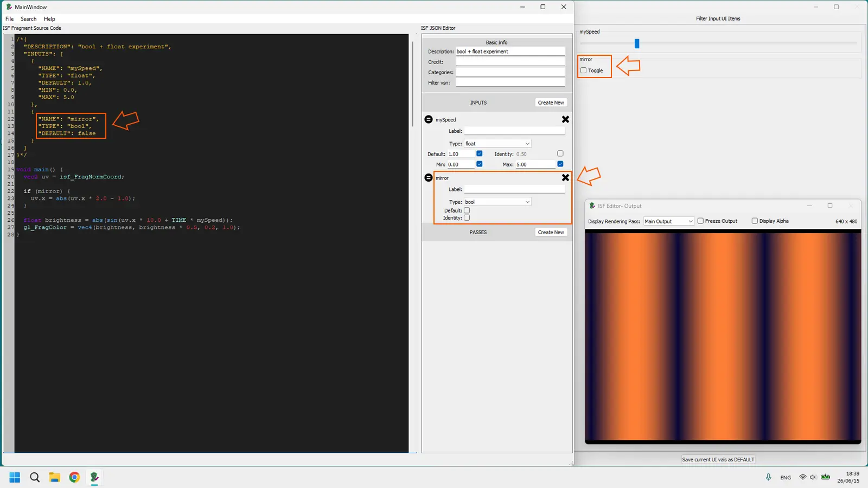This screenshot has height=488, width=868.
Task: Click the mySpeed slider handle
Action: (637, 43)
